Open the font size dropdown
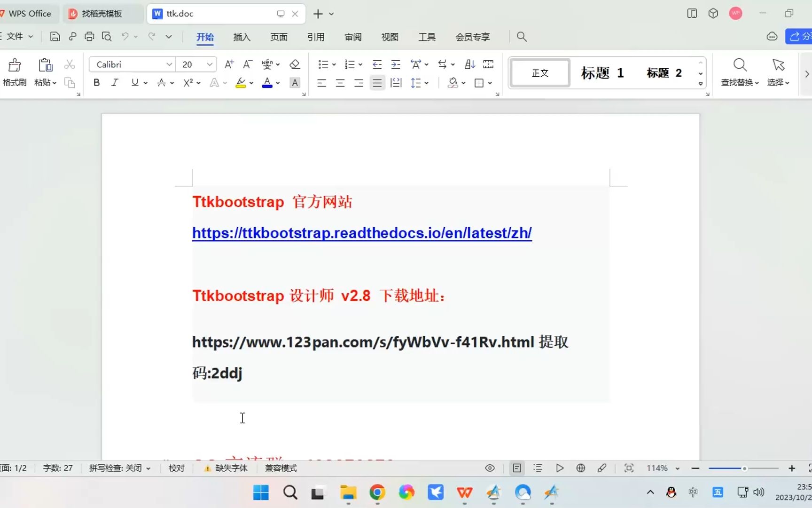This screenshot has width=812, height=508. coord(210,64)
